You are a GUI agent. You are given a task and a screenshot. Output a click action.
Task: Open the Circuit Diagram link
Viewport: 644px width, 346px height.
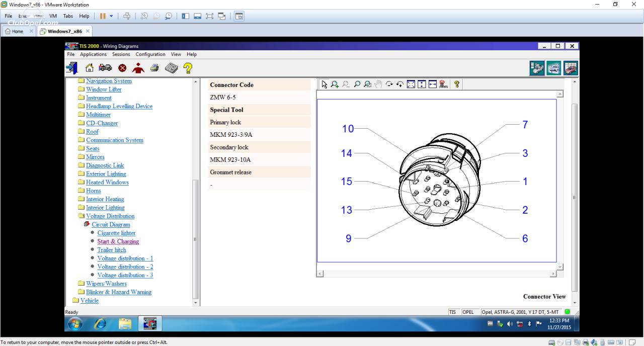point(111,225)
